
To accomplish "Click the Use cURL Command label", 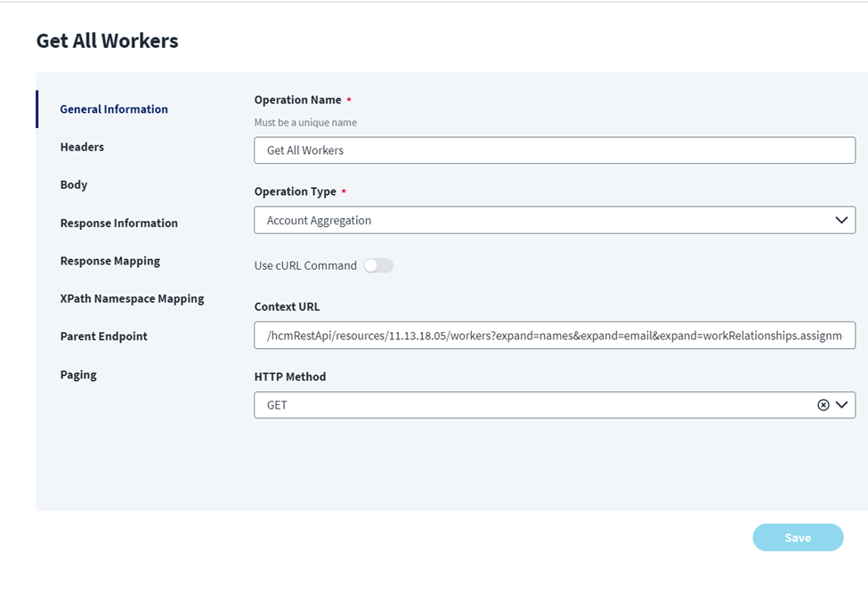I will pos(305,265).
